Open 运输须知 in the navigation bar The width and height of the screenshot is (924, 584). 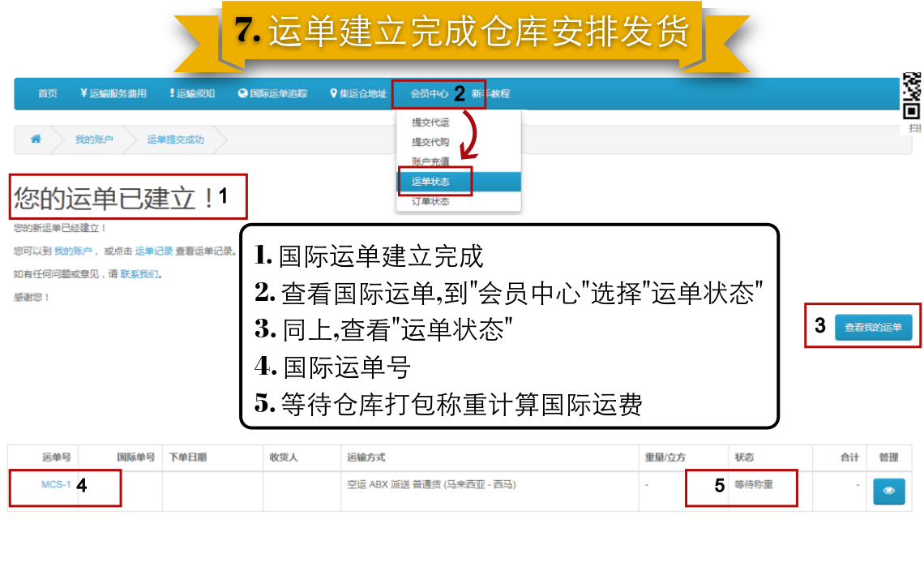tap(192, 94)
